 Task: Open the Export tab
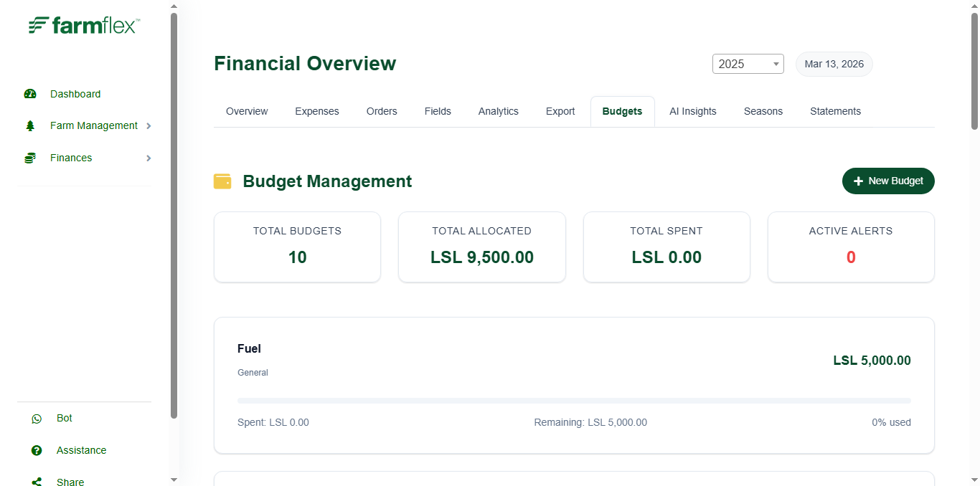(x=560, y=111)
